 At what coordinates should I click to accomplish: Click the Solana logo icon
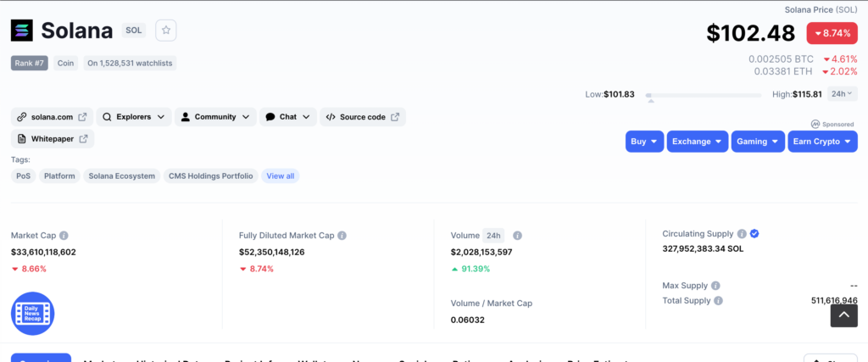(22, 31)
